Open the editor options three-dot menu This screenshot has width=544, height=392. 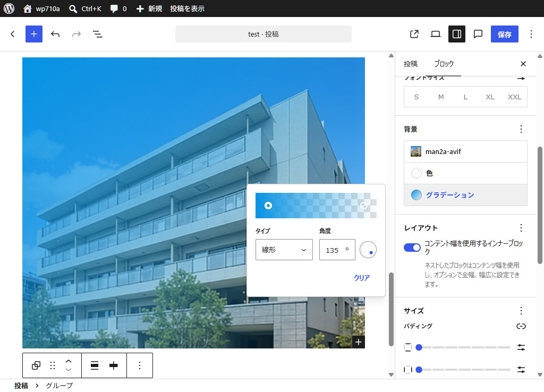pyautogui.click(x=531, y=34)
